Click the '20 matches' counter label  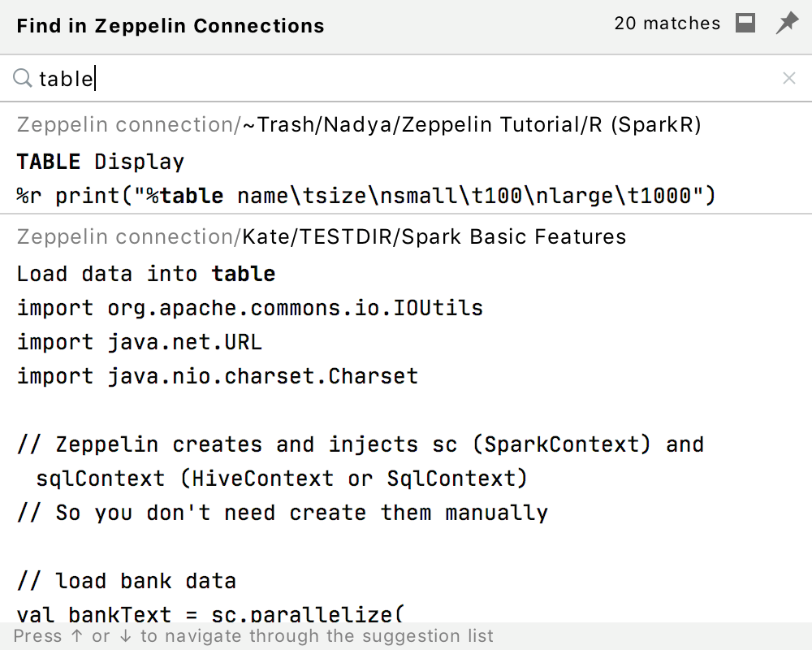[x=667, y=23]
